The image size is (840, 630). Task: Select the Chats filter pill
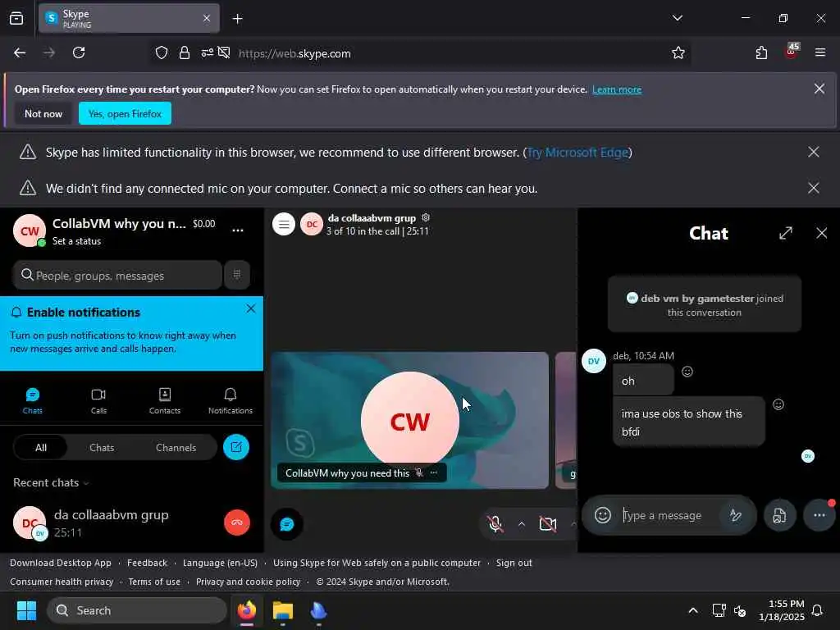[102, 447]
